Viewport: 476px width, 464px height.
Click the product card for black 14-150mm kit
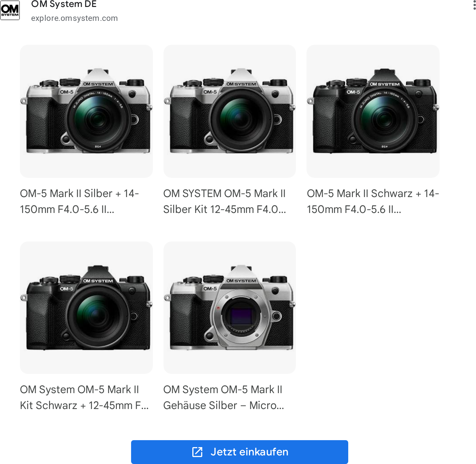coord(373,130)
